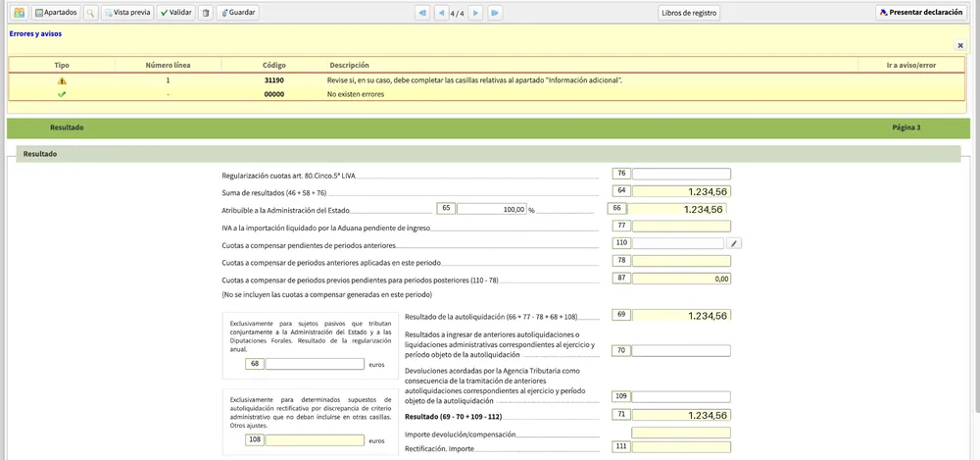
Task: Click Presentar declaración button
Action: point(922,13)
